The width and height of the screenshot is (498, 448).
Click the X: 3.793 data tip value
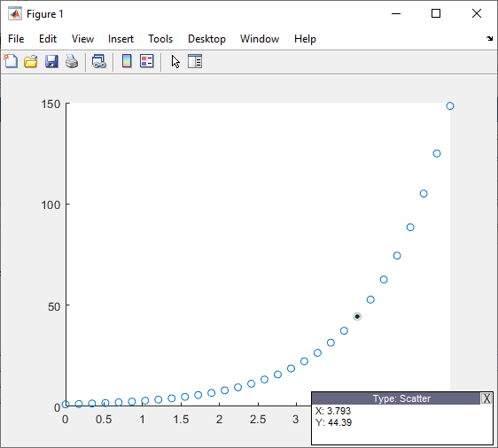coord(333,411)
